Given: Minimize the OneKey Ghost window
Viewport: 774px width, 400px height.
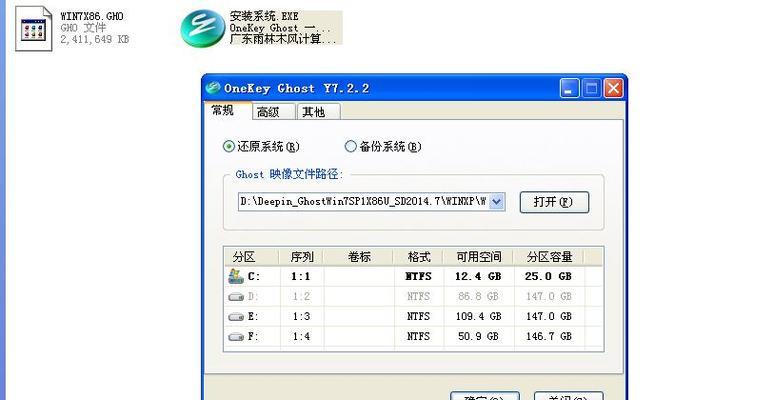Looking at the screenshot, I should (x=569, y=89).
